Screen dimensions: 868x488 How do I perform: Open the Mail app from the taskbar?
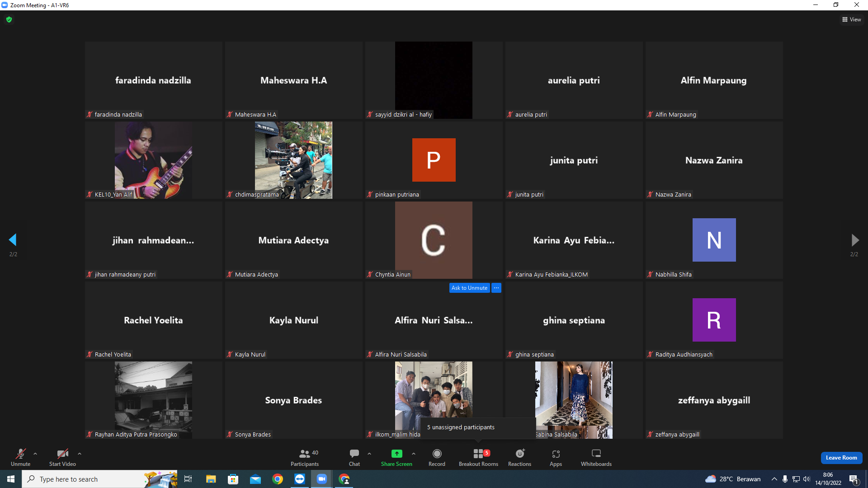(255, 479)
